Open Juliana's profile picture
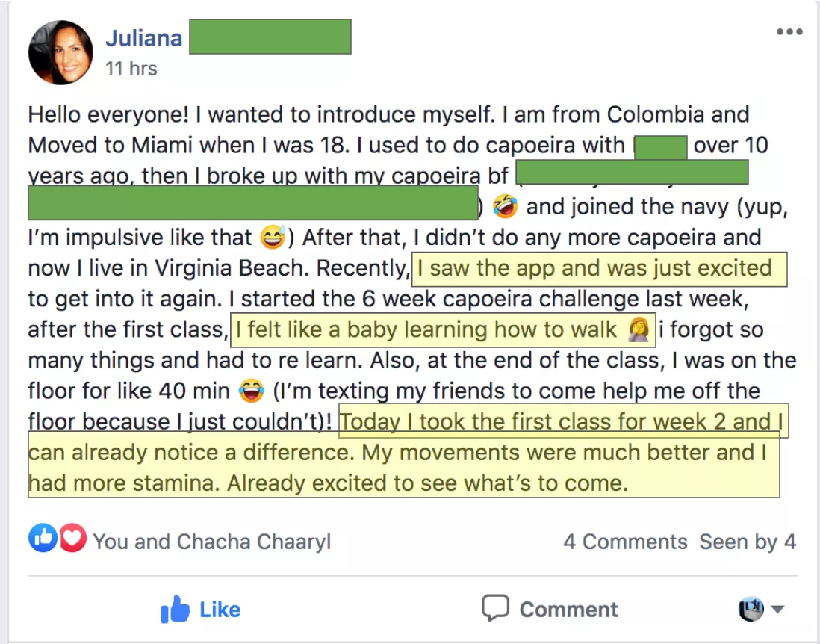 tap(60, 52)
